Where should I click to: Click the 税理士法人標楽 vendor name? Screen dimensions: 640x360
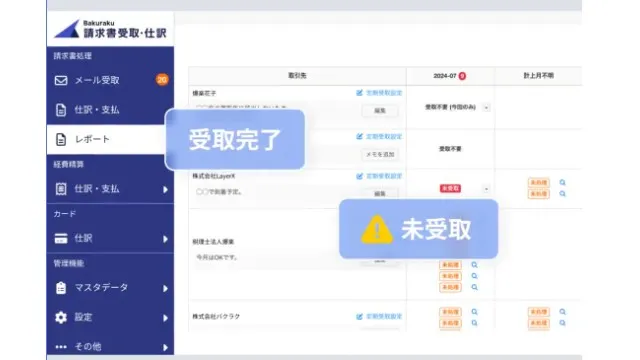coord(213,242)
